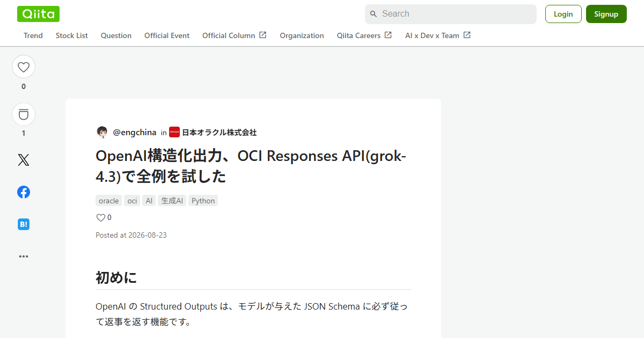The image size is (644, 338).
Task: Bookmark with the Hatena B! icon
Action: pyautogui.click(x=24, y=224)
